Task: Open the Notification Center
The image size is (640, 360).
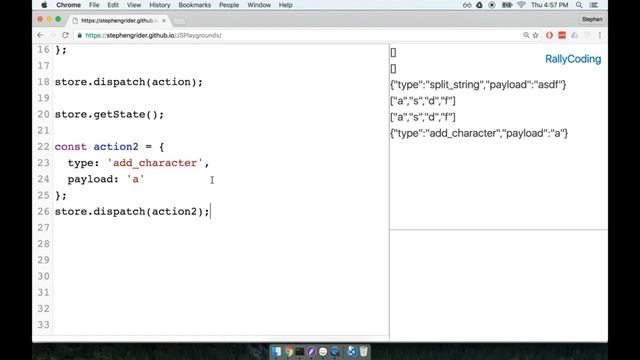Action: (594, 5)
